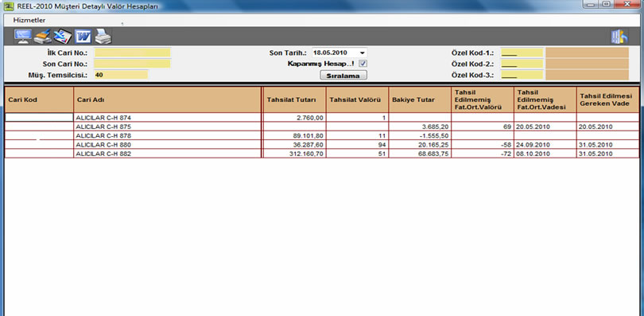Open the Hizmetler menu
The image size is (644, 316).
click(x=29, y=20)
